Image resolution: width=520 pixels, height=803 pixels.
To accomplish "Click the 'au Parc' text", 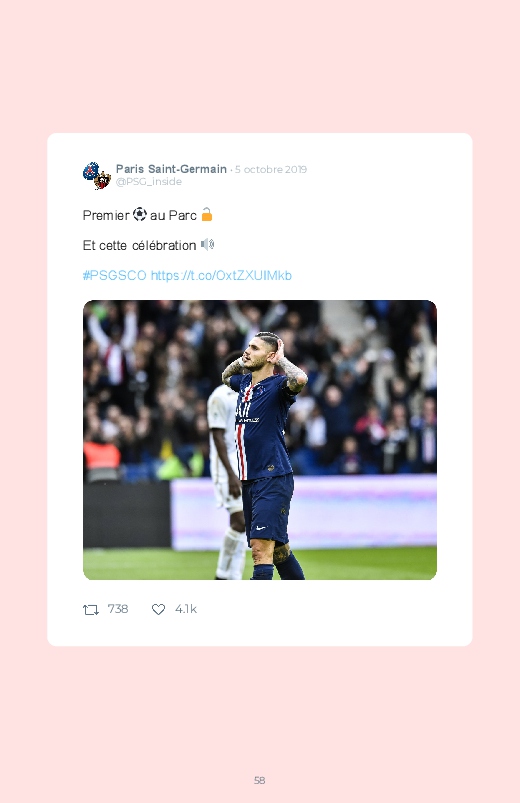I will [x=173, y=215].
